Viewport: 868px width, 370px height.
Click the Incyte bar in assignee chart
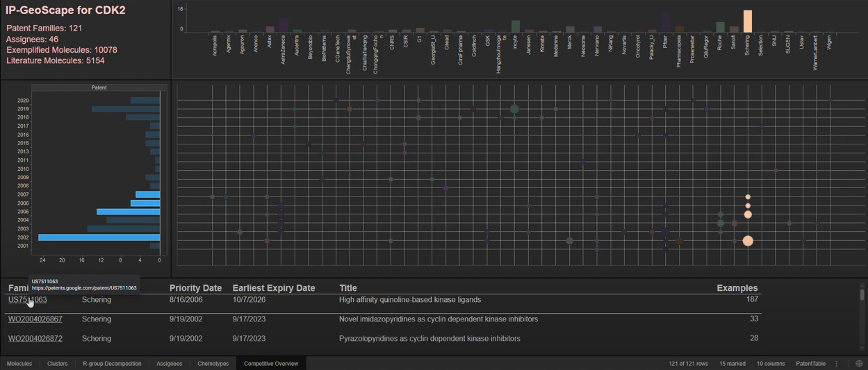coord(516,26)
